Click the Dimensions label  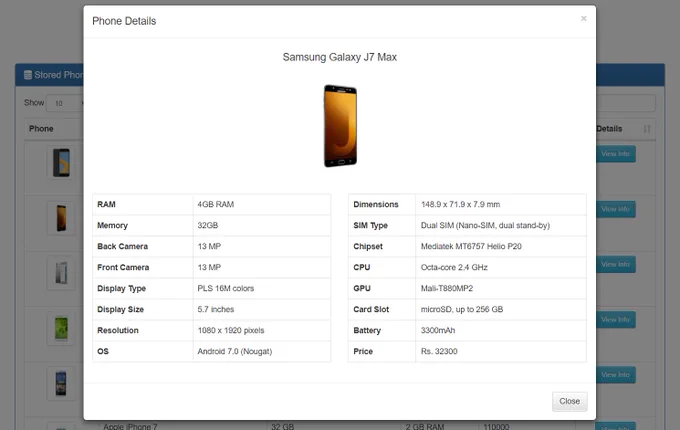pyautogui.click(x=376, y=204)
